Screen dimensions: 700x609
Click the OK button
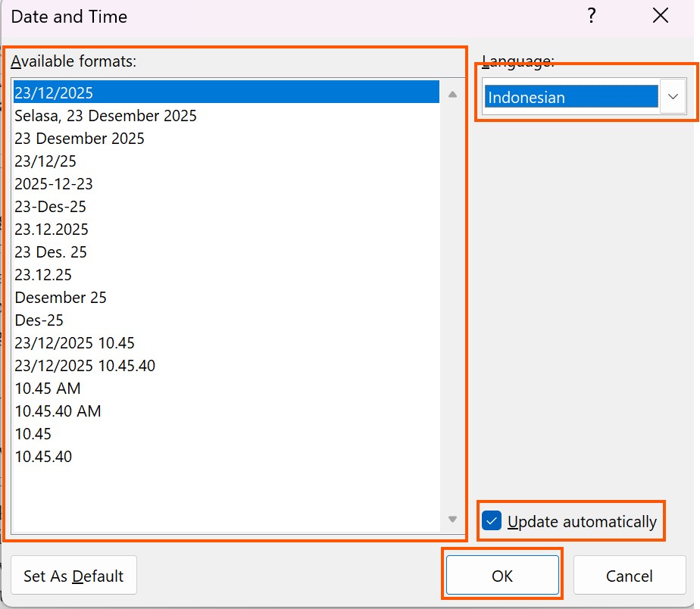502,576
